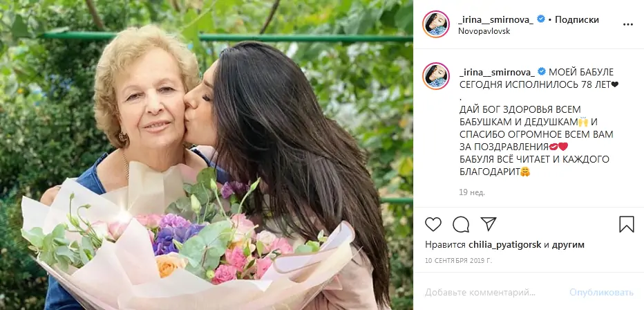Click verified badge in the caption
Image resolution: width=644 pixels, height=310 pixels.
point(541,71)
